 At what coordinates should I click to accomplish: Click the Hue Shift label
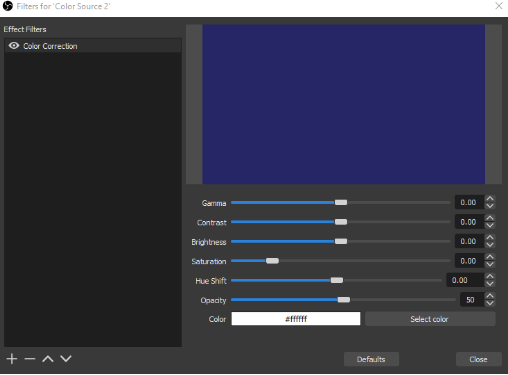pyautogui.click(x=211, y=281)
